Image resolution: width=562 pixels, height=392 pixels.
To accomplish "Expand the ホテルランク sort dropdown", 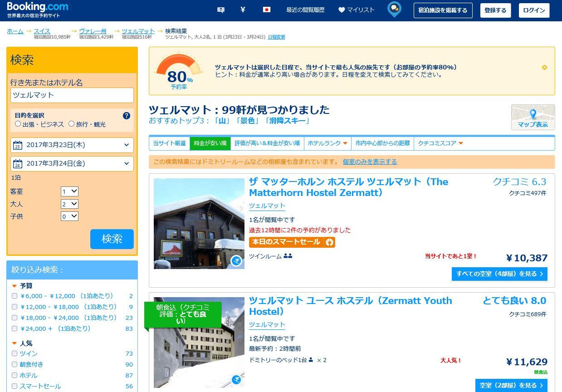I will (x=327, y=143).
